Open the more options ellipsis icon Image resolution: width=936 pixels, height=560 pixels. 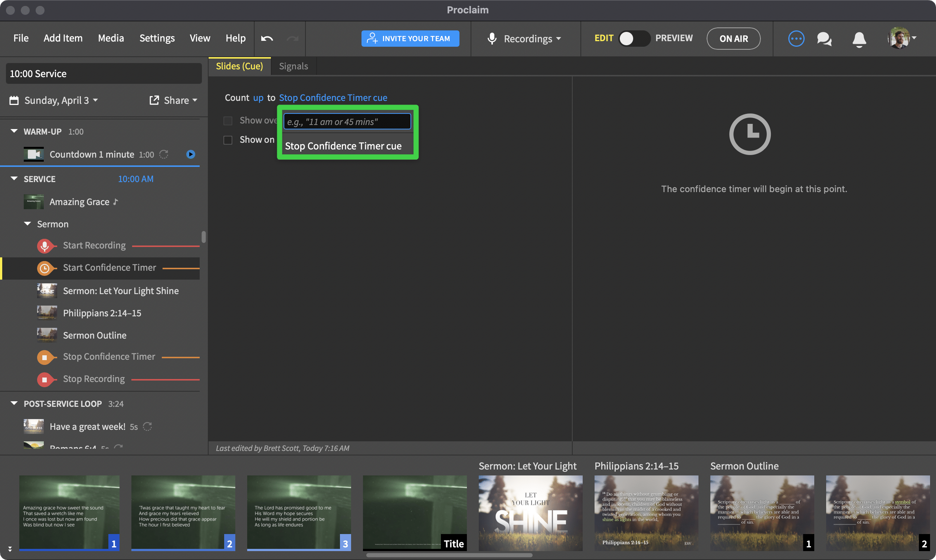796,39
